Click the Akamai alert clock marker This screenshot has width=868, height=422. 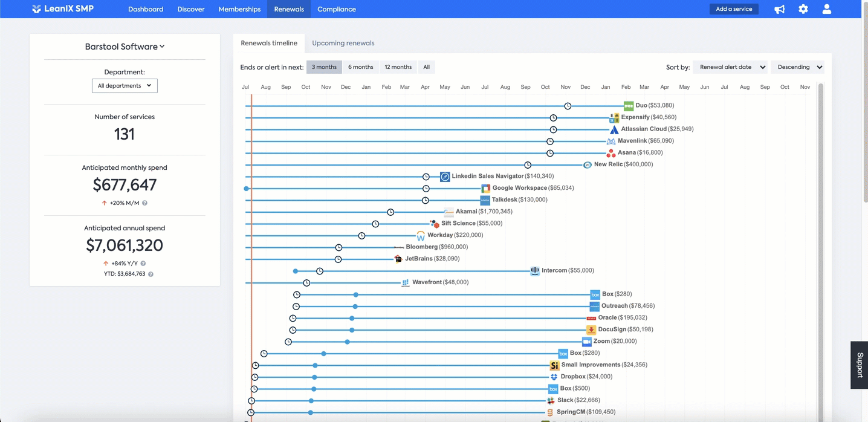[x=390, y=212]
